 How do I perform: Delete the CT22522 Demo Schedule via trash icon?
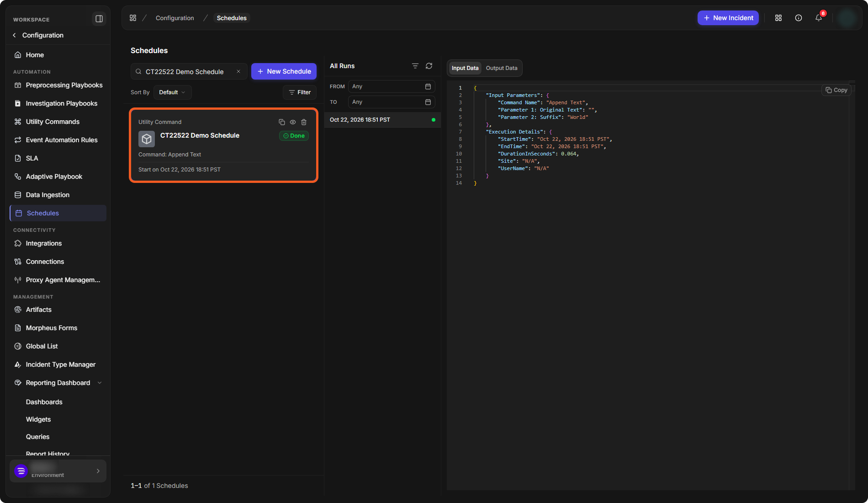[x=304, y=122]
